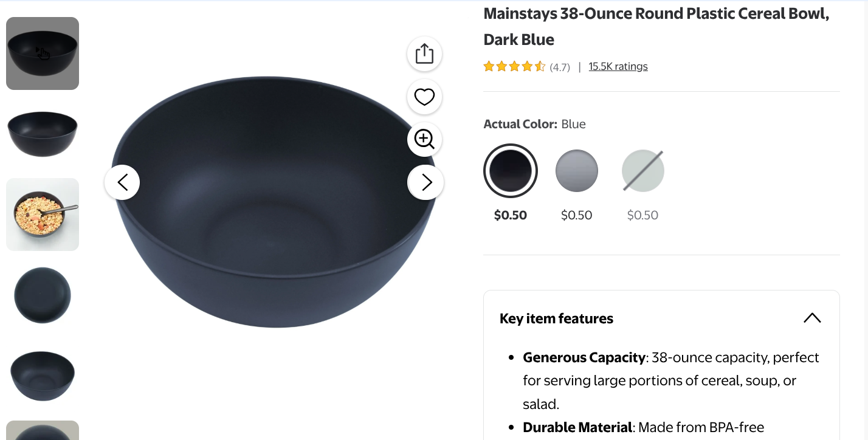Collapse the Key item features section

812,318
